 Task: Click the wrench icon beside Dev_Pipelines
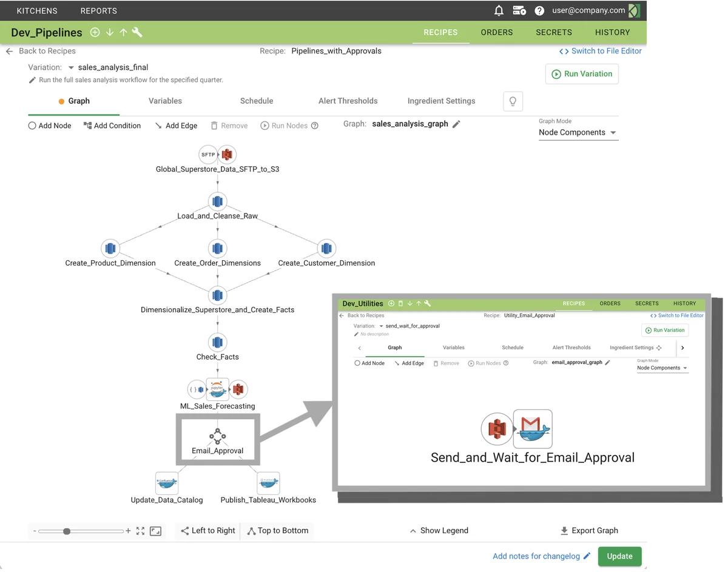(138, 32)
